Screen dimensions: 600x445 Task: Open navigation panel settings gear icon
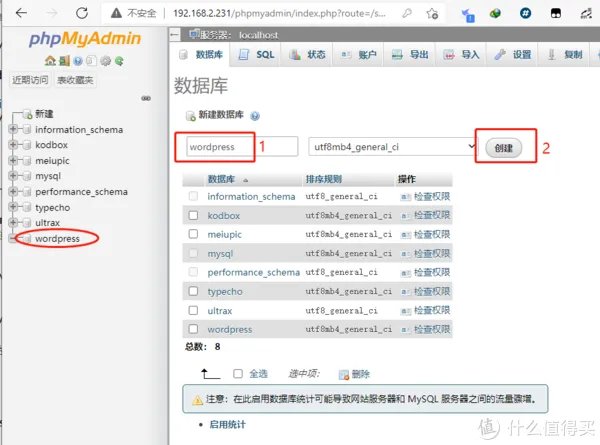click(105, 60)
